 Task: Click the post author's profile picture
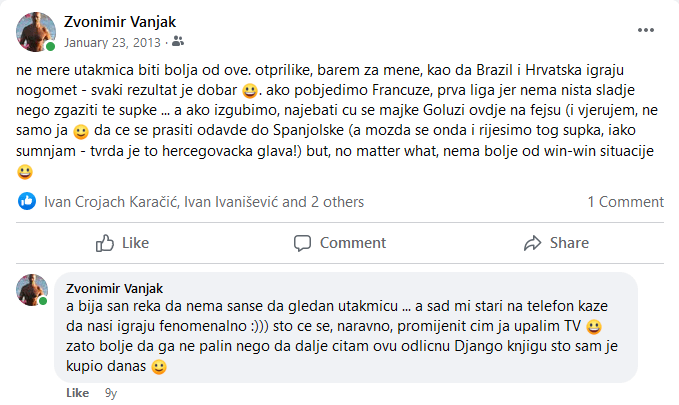pos(35,32)
